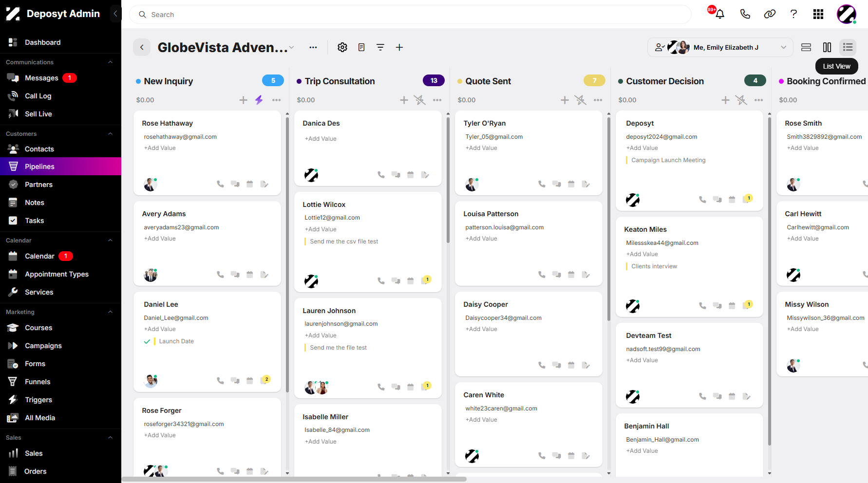Collapse the Communications section

tap(110, 62)
